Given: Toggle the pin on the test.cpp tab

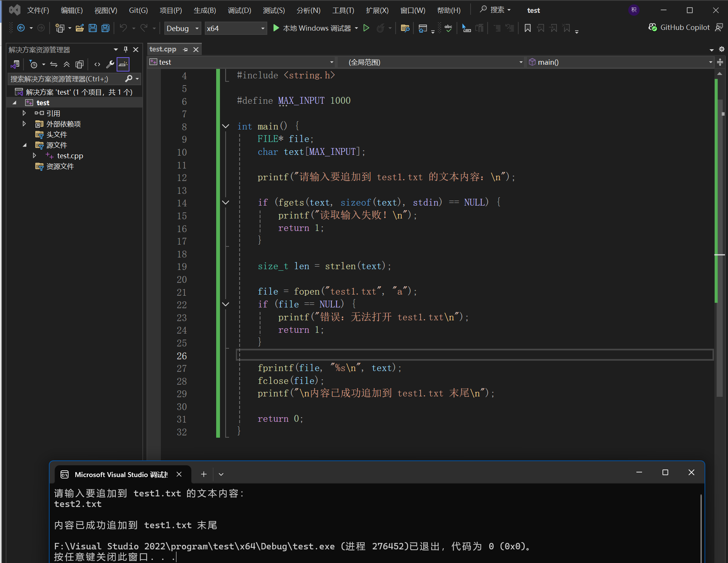Looking at the screenshot, I should pos(185,50).
